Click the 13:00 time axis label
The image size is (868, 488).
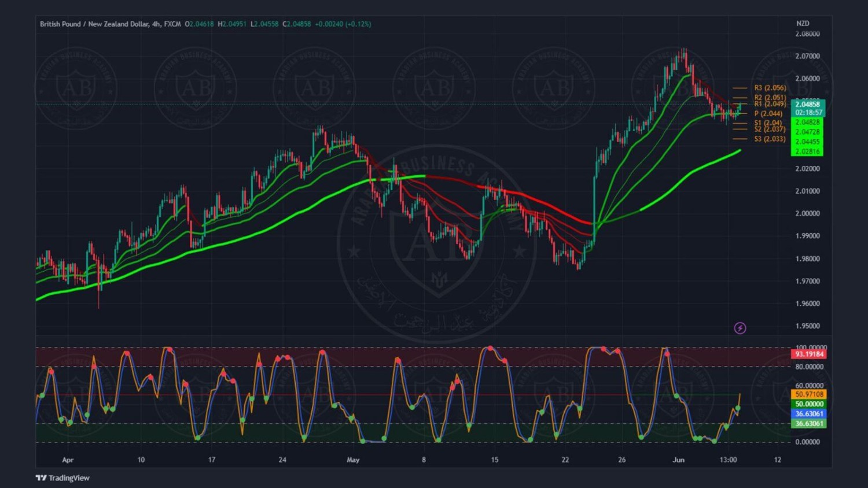[x=729, y=460]
